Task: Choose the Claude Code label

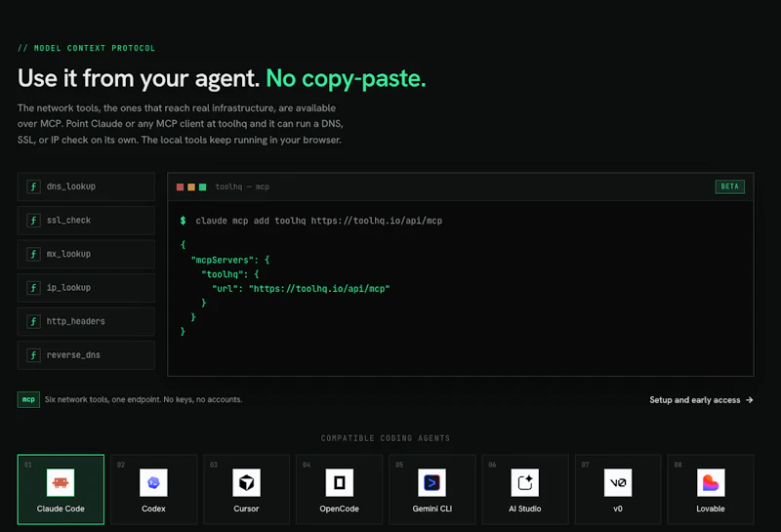Action: click(x=61, y=509)
